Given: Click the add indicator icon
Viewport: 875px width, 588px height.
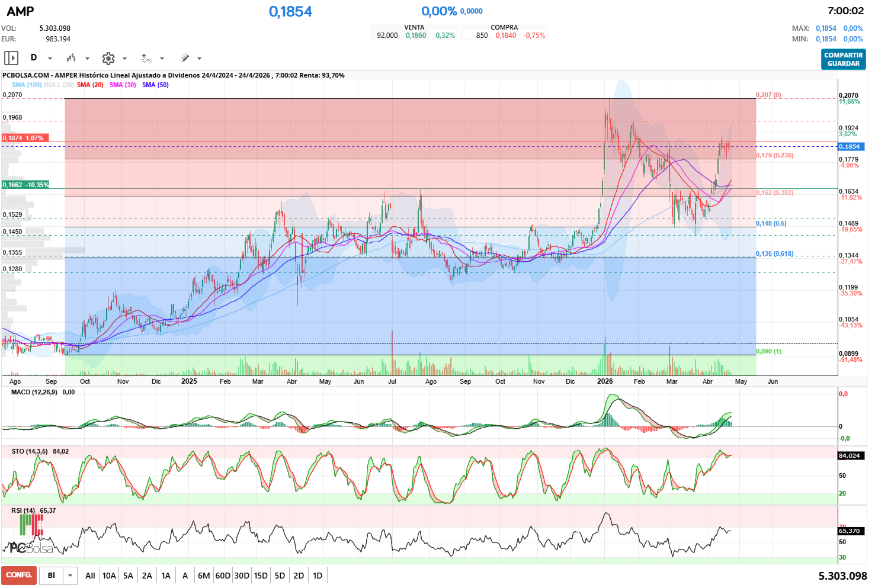Looking at the screenshot, I should tap(146, 58).
